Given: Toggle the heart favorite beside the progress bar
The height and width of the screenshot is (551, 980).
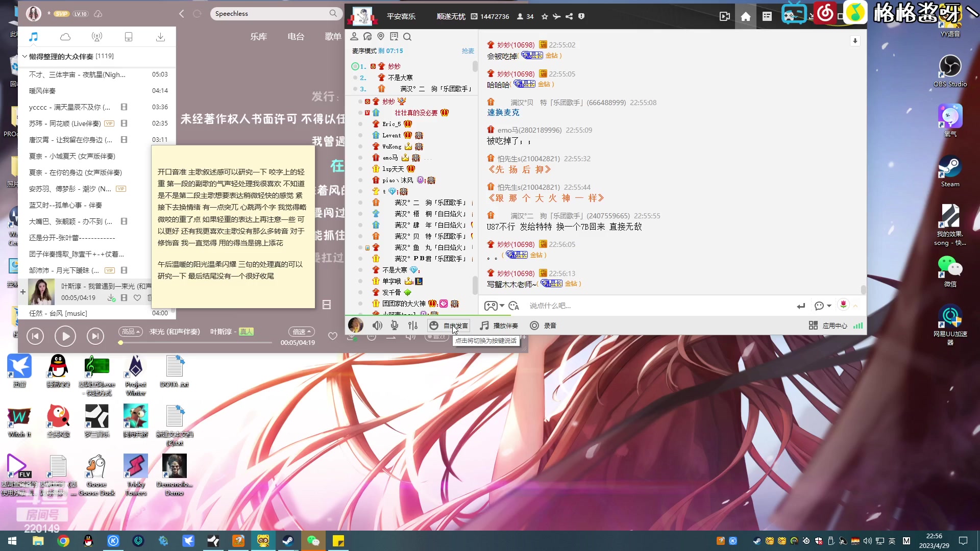Looking at the screenshot, I should click(333, 336).
